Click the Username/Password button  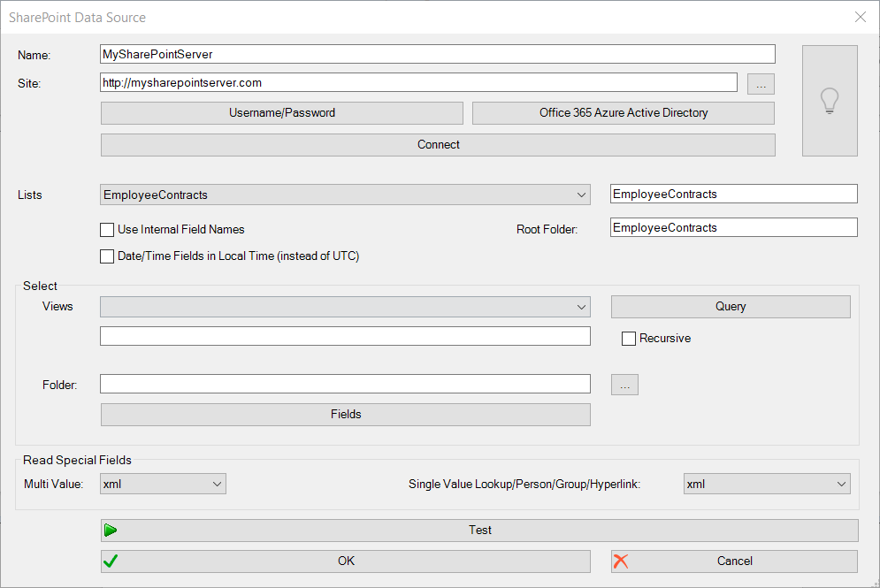(282, 113)
